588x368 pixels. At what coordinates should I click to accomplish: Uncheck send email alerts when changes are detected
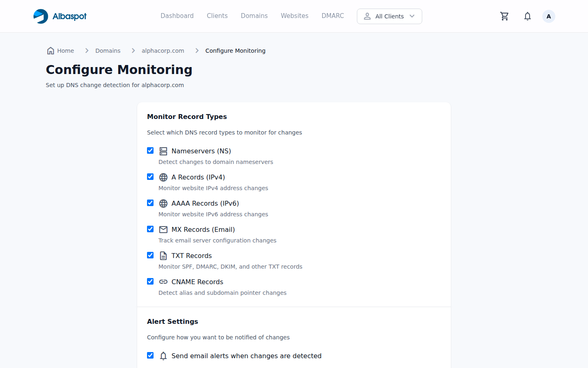click(150, 355)
